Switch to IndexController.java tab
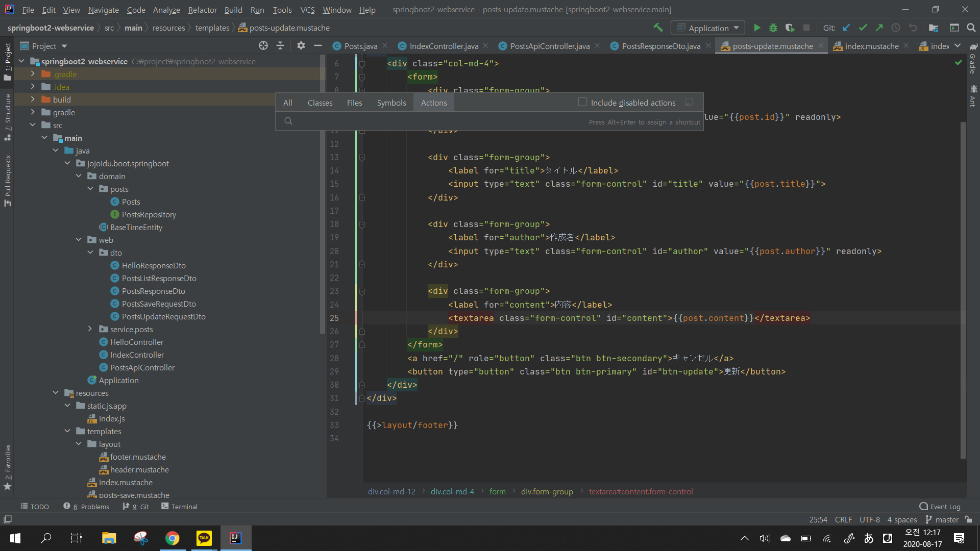The width and height of the screenshot is (980, 551). pos(444,46)
